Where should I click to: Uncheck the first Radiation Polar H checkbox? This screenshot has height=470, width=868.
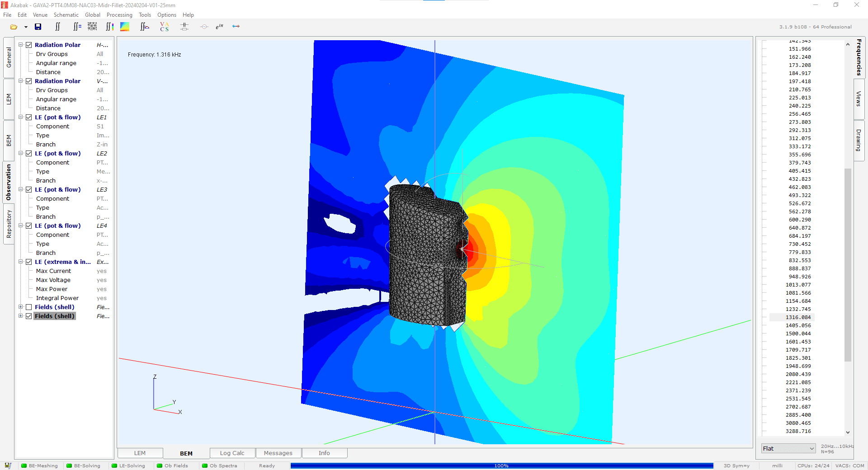(29, 45)
